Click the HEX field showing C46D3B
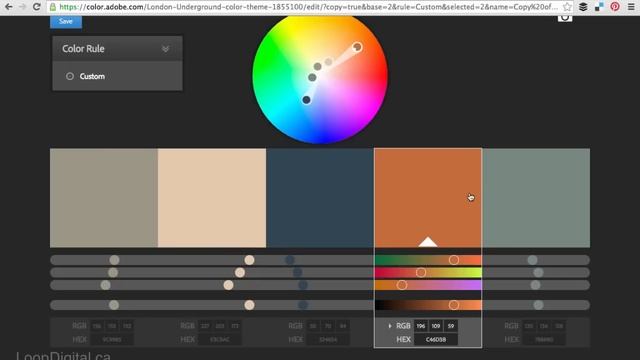This screenshot has width=640, height=360. tap(436, 339)
